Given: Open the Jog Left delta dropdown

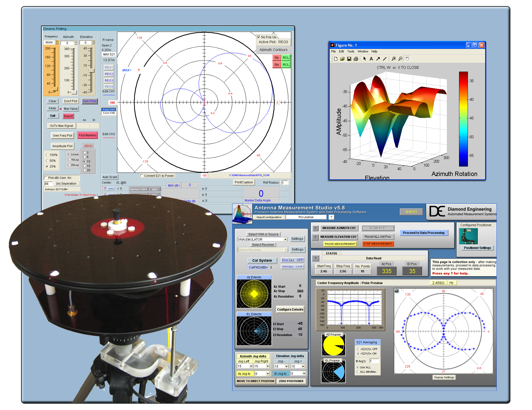Looking at the screenshot, I should pyautogui.click(x=251, y=366).
